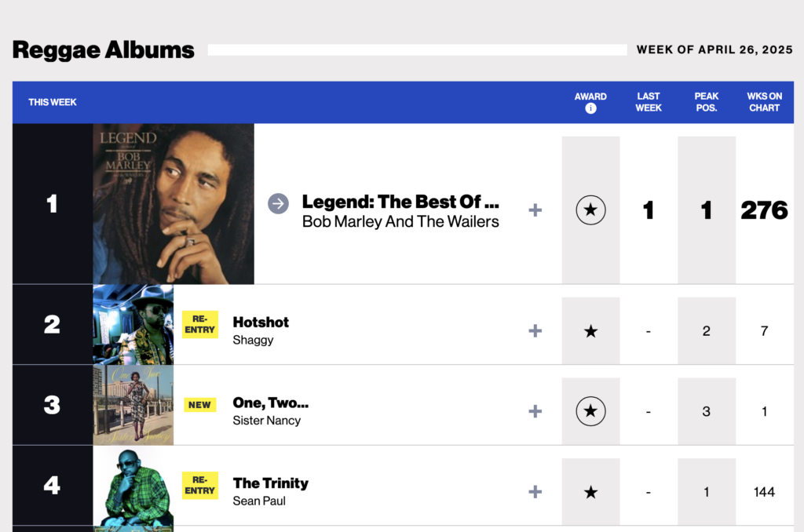
Task: Click the RE-ENTRY badge beside The Trinity
Action: (199, 485)
